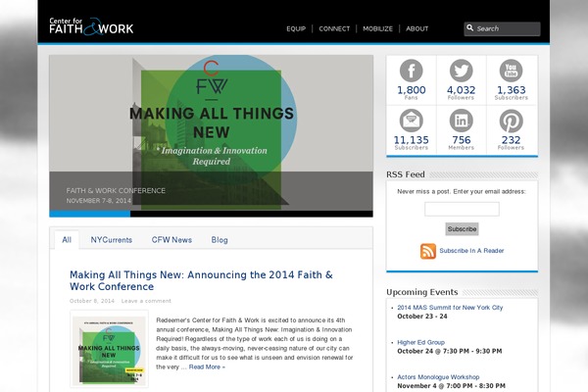The image size is (588, 392).
Task: Open the EQUIP menu
Action: (x=296, y=28)
